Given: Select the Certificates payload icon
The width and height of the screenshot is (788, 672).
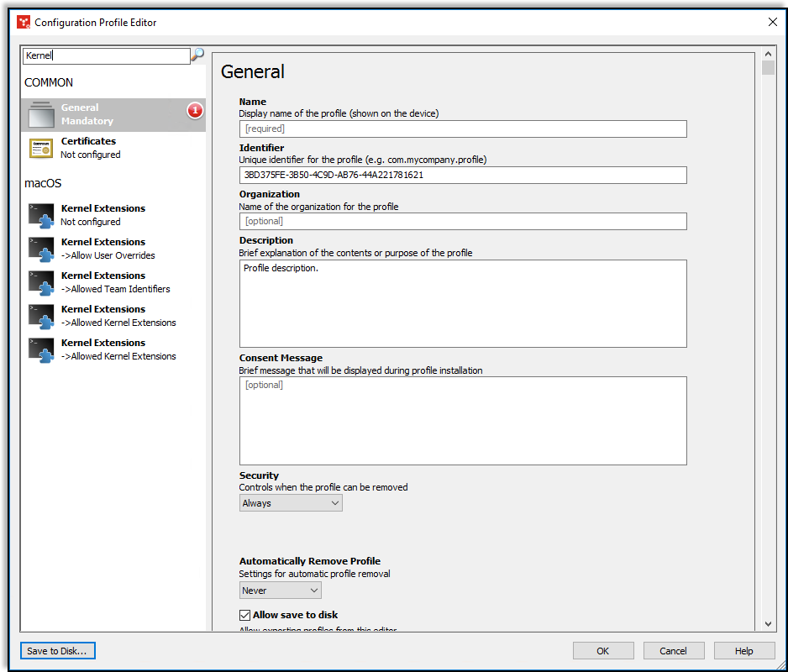Looking at the screenshot, I should pyautogui.click(x=39, y=147).
